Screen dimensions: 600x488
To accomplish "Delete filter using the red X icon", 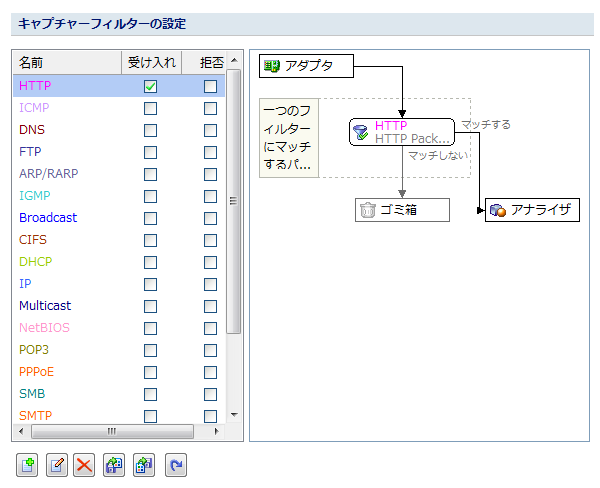I will tap(85, 465).
